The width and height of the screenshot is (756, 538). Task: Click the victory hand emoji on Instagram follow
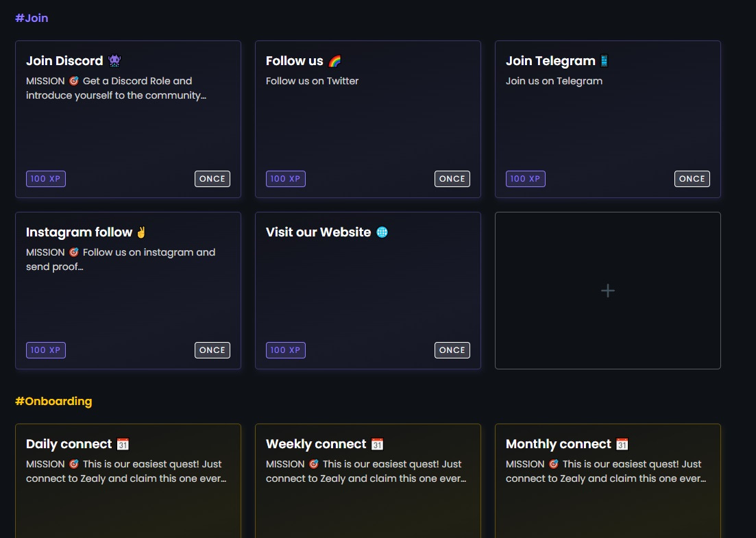click(141, 232)
